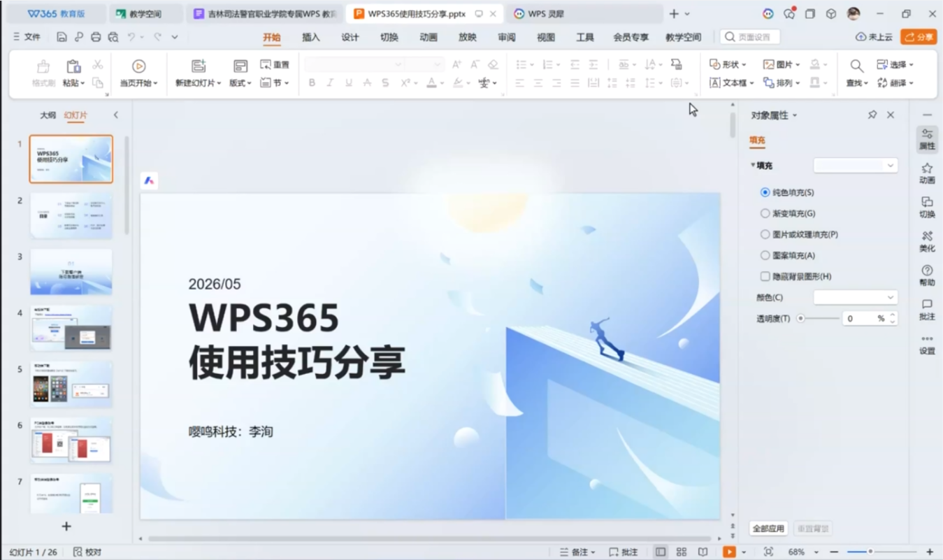Pin the Object Properties panel
This screenshot has height=560, width=943.
[872, 115]
